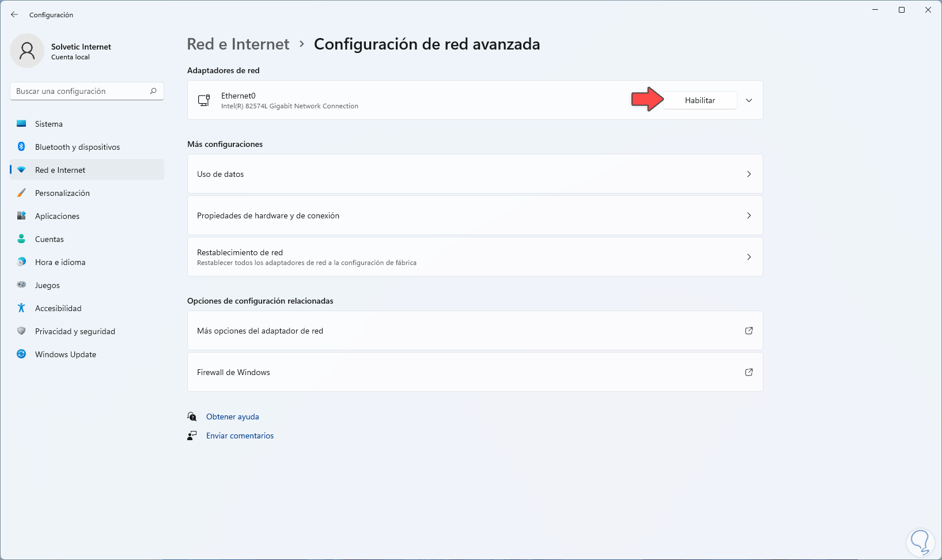Open Hora e idioma section
The height and width of the screenshot is (560, 942).
[60, 262]
